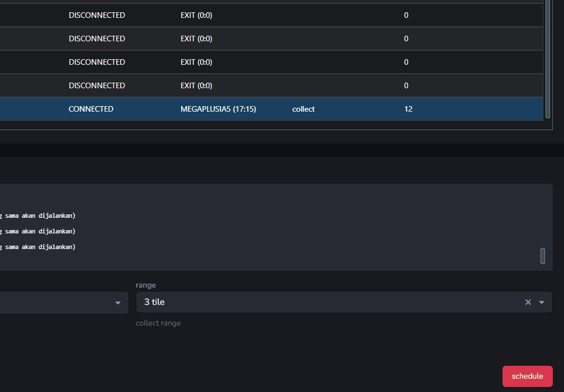564x392 pixels.
Task: Click the 'collect' status cell
Action: [x=304, y=109]
